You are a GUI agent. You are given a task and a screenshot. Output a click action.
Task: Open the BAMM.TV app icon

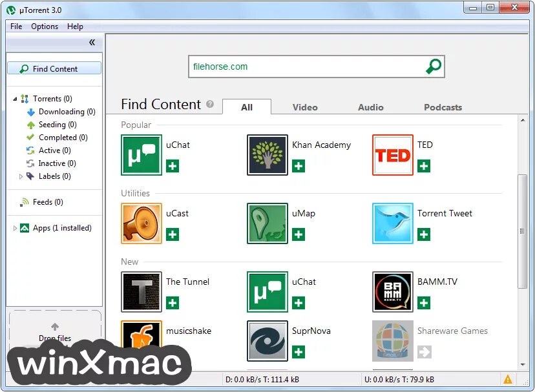click(x=393, y=292)
